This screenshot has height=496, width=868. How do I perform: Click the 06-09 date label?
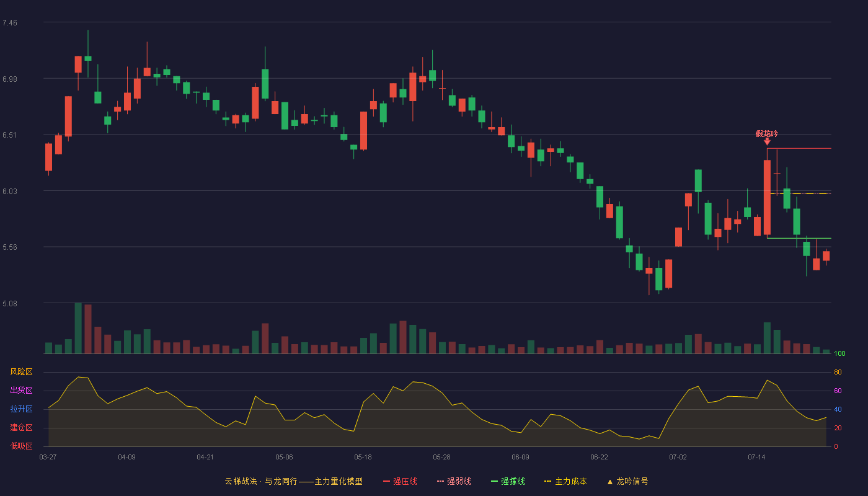click(520, 457)
